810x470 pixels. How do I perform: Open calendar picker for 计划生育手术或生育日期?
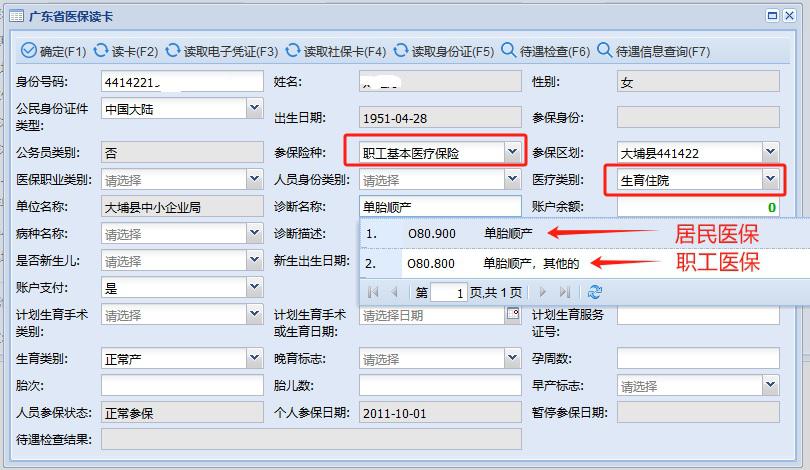click(513, 314)
